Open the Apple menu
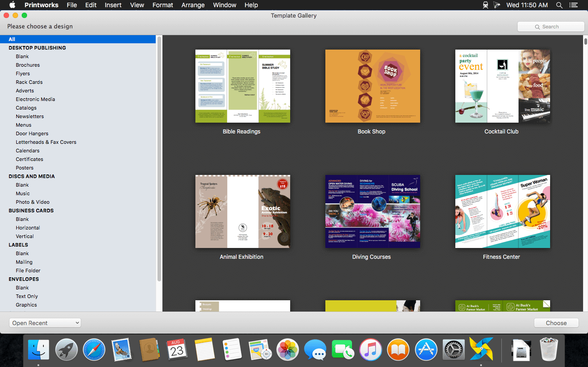Viewport: 588px width, 367px height. [12, 5]
